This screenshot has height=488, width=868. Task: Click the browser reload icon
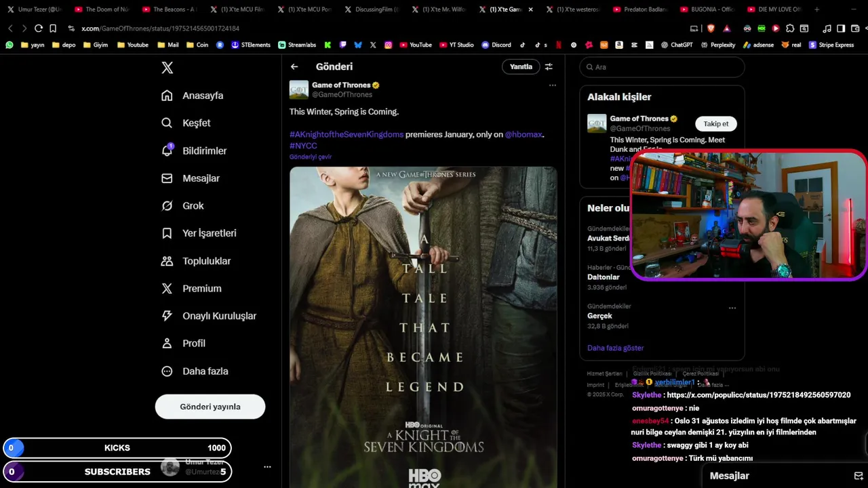click(38, 28)
